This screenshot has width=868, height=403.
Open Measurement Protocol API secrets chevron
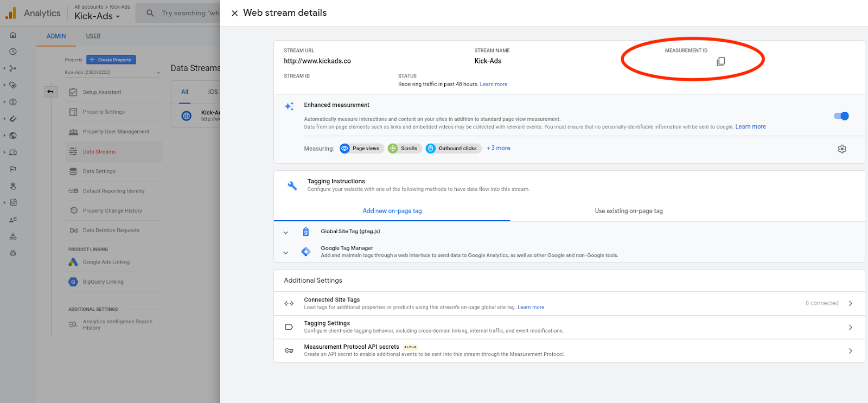point(851,351)
